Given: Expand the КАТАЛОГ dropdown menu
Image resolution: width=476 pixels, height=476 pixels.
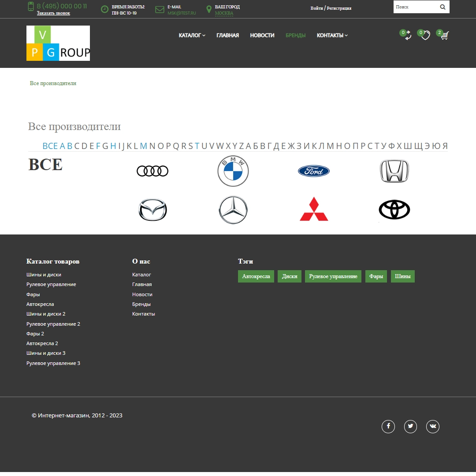Looking at the screenshot, I should pyautogui.click(x=192, y=35).
